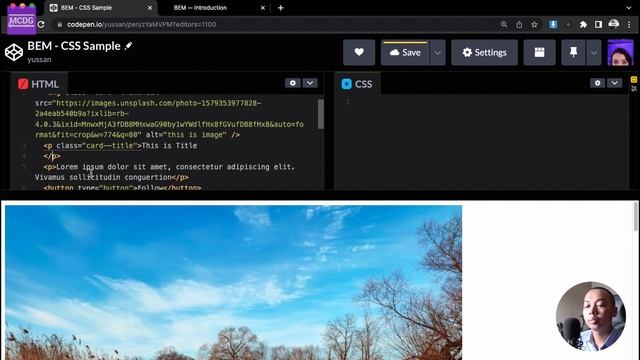Open the blue download extension icon
640x360 pixels.
click(553, 24)
